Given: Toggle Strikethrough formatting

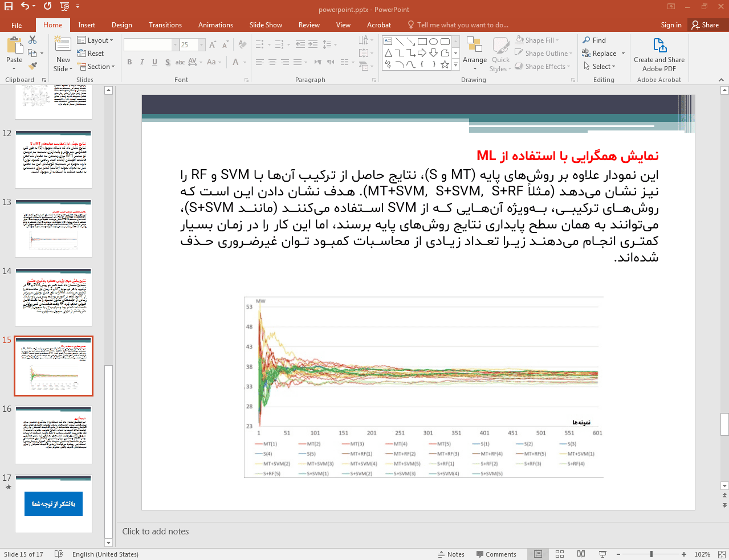Looking at the screenshot, I should [x=180, y=62].
